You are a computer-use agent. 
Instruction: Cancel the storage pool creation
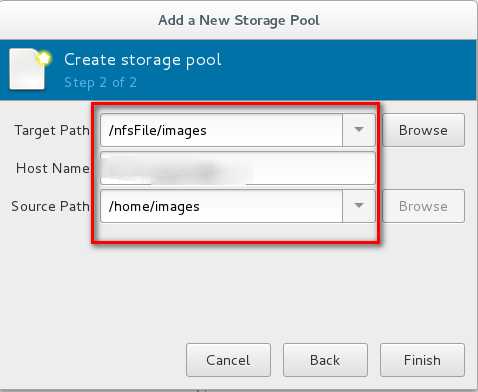pos(228,360)
